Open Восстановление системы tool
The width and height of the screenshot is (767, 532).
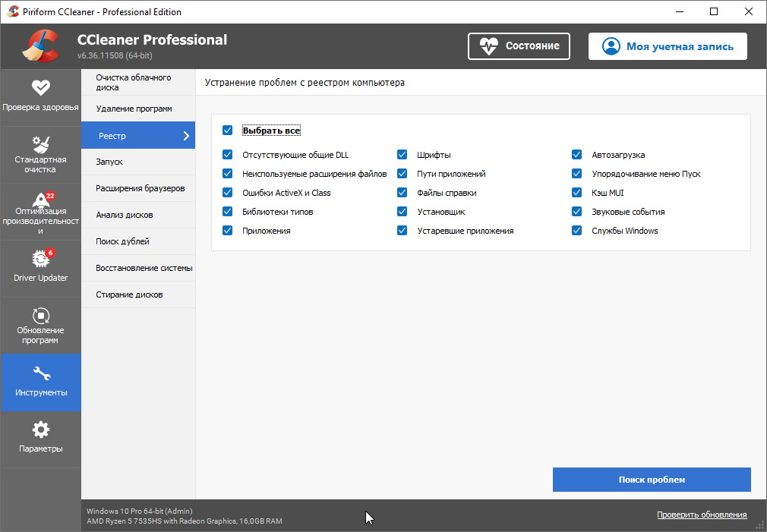pyautogui.click(x=138, y=268)
